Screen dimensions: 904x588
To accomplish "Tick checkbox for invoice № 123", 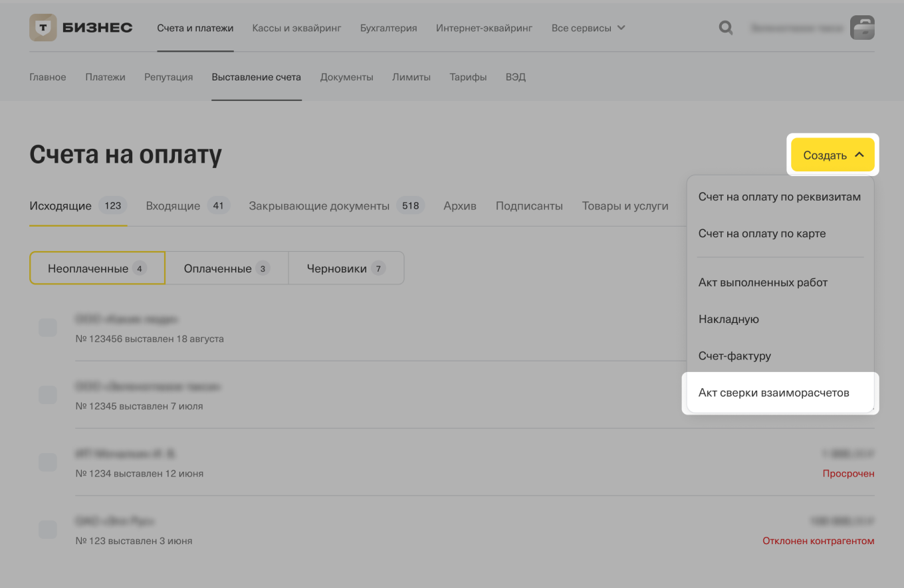I will (x=47, y=530).
